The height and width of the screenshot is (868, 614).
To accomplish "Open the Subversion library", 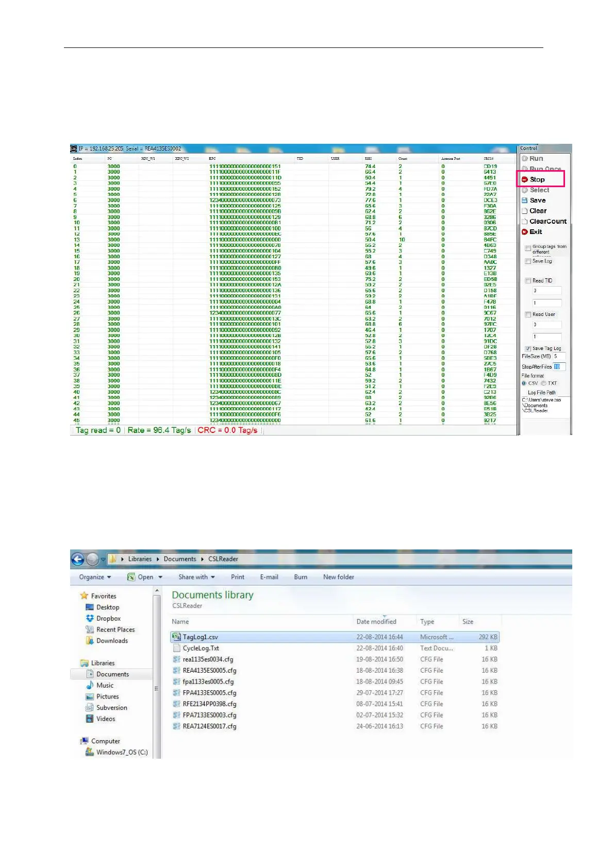I will point(106,708).
